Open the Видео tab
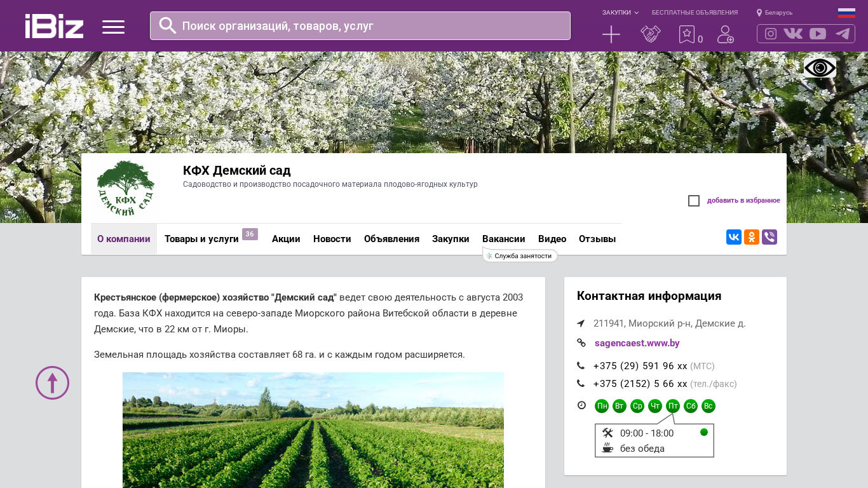 tap(552, 239)
